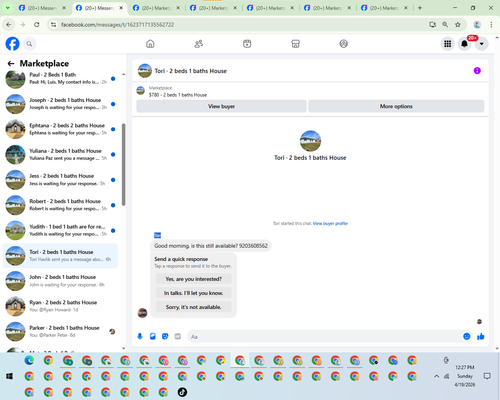Send a voice clip with the microphone icon
The image size is (500, 400).
(140, 336)
